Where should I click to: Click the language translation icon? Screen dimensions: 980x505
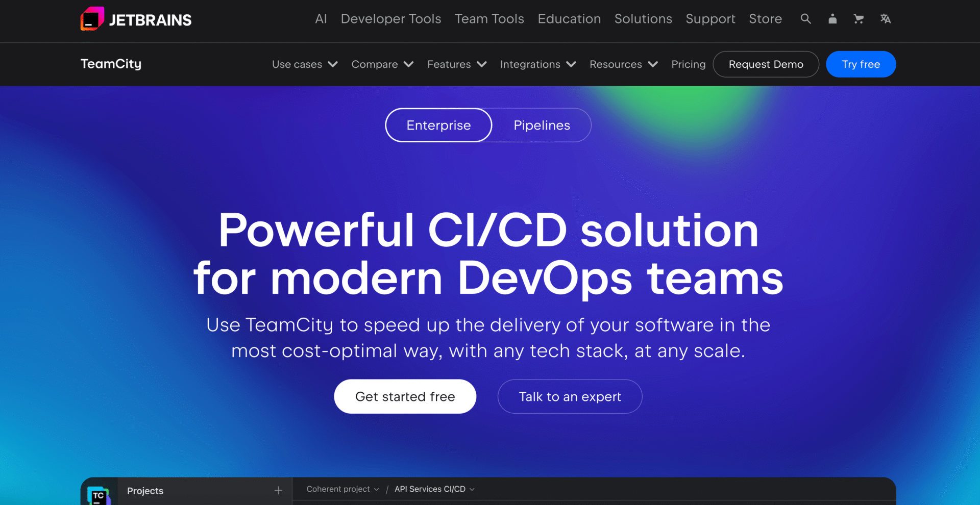886,19
